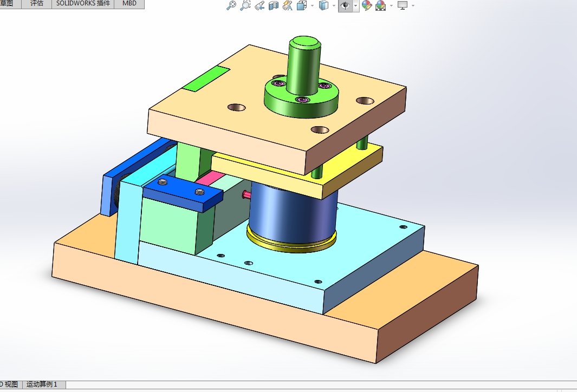The width and height of the screenshot is (577, 392).
Task: Expand the Apply Scene dropdown arrow
Action: 391,5
